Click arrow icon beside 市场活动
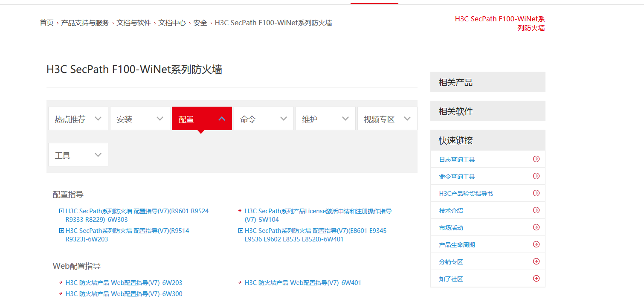 tap(536, 227)
